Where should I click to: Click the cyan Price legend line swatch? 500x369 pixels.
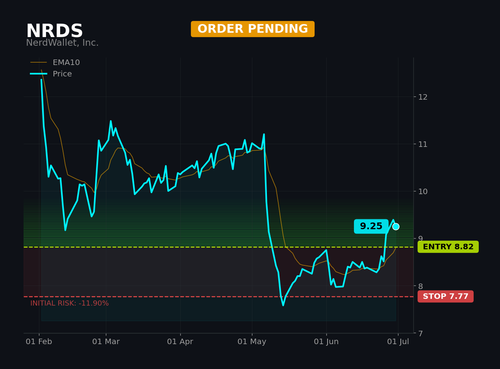pos(39,74)
